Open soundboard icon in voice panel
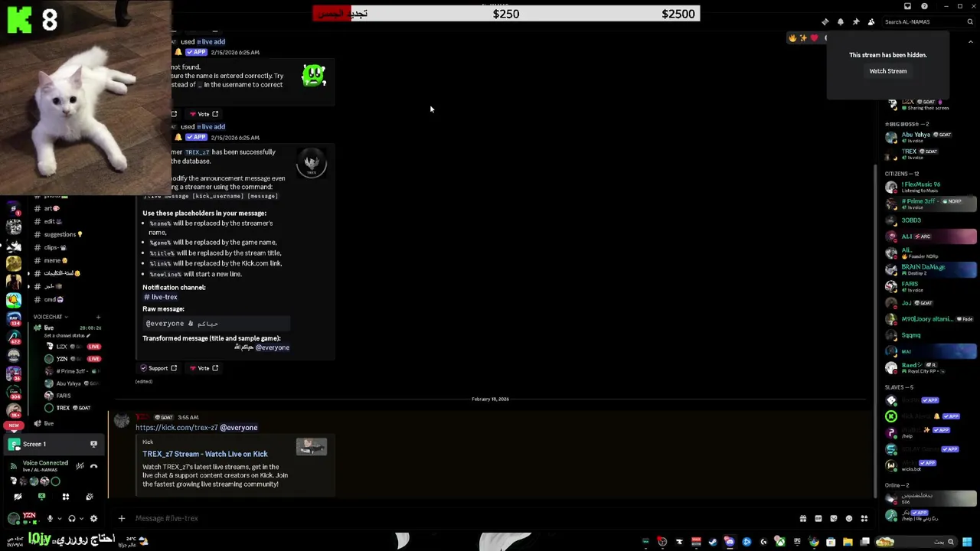The height and width of the screenshot is (551, 980). (90, 497)
